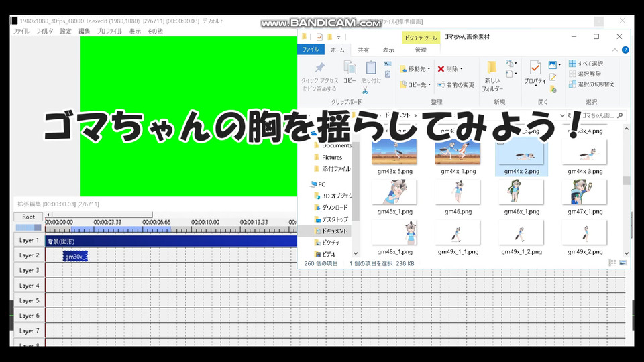Viewport: 644px width, 362px height.
Task: Toggle Layer 1 button in timeline
Action: pos(29,240)
